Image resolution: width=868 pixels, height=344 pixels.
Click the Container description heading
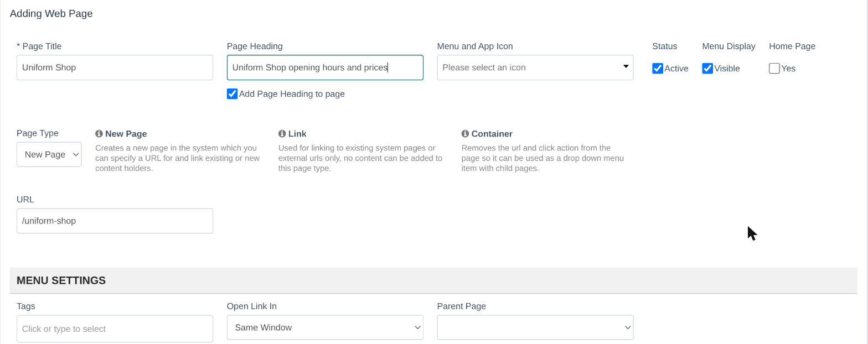pos(492,134)
